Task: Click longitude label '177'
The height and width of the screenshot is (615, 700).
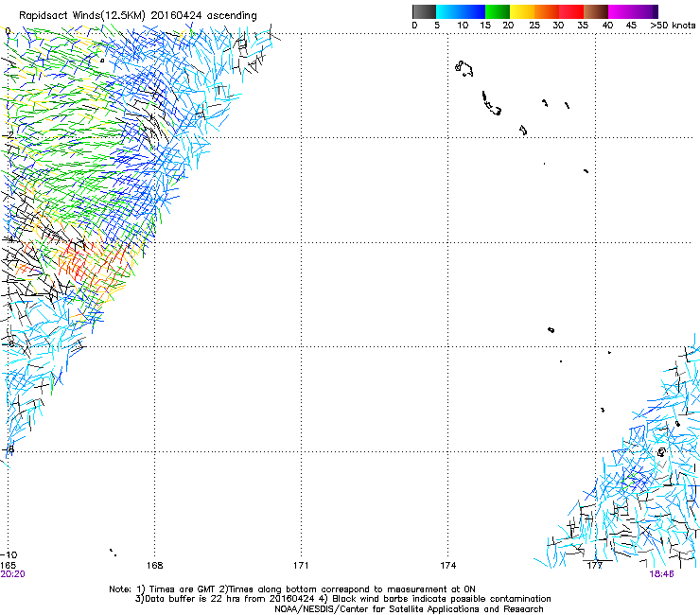Action: point(595,565)
